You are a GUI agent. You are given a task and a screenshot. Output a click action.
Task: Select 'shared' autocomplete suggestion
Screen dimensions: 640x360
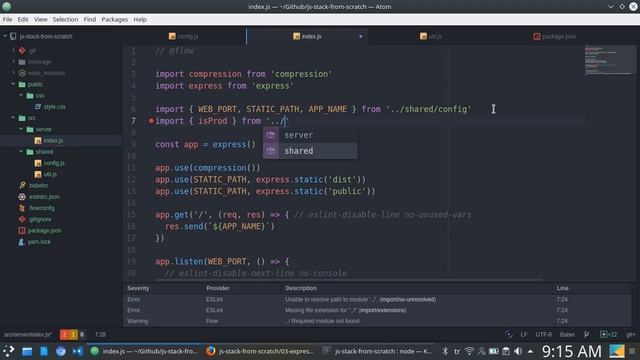(310, 151)
